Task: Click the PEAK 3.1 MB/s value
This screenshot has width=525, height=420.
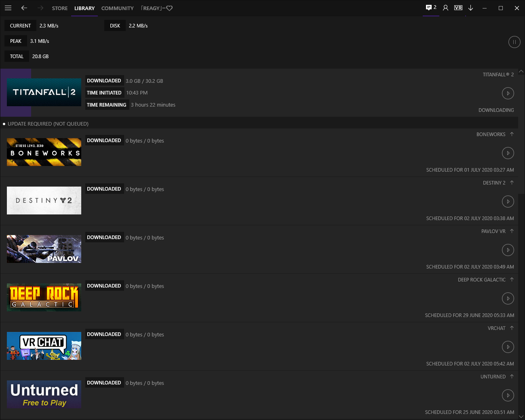Action: pyautogui.click(x=40, y=41)
